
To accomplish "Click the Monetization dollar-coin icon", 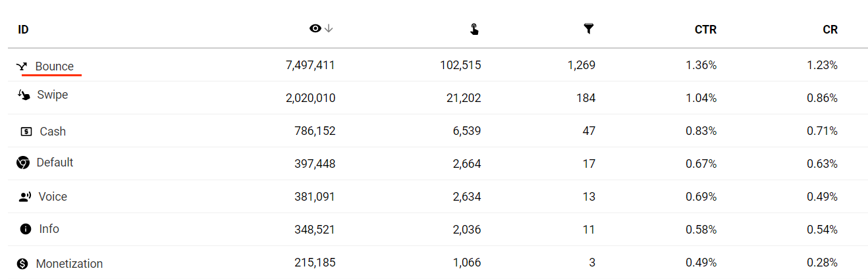I will click(x=23, y=264).
